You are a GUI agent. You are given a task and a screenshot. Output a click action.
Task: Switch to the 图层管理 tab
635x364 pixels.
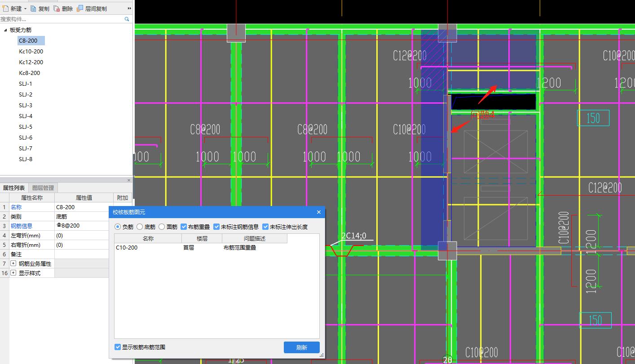pos(43,188)
